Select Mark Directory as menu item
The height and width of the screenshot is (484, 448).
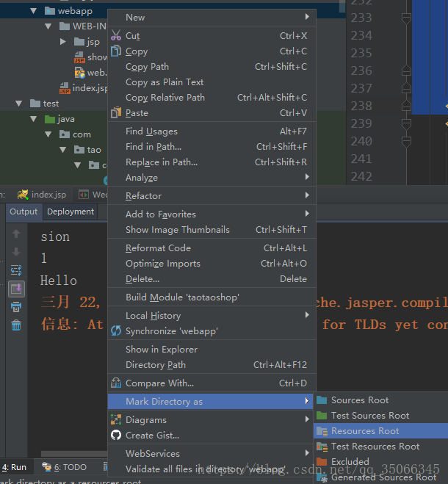point(211,401)
